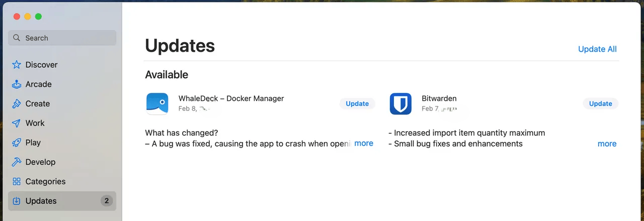
Task: Update the Bitwarden app
Action: tap(600, 103)
